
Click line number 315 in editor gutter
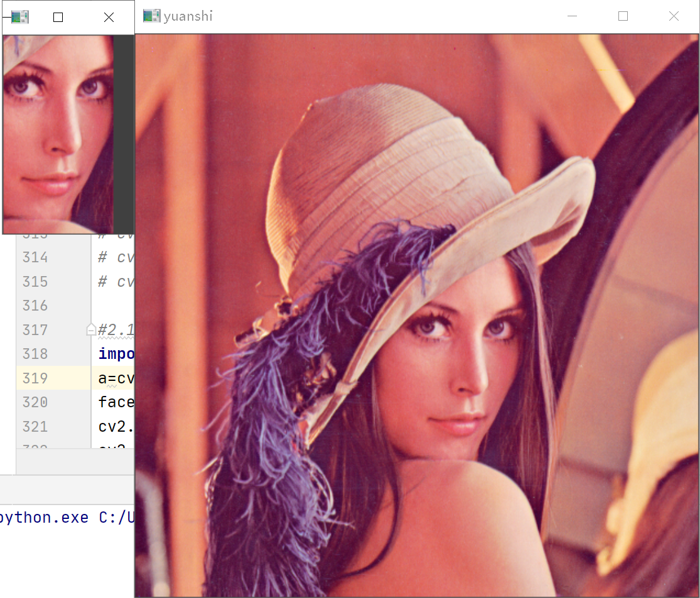(x=35, y=282)
